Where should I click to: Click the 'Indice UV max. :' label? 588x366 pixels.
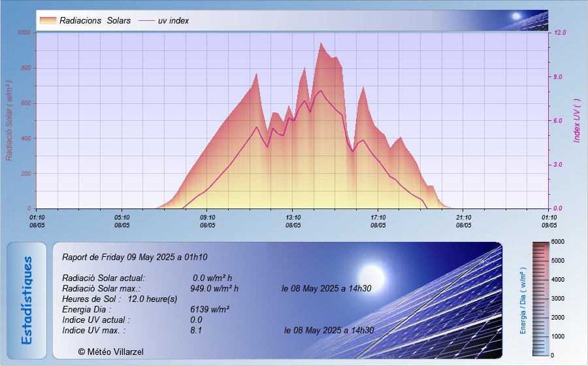coord(93,331)
